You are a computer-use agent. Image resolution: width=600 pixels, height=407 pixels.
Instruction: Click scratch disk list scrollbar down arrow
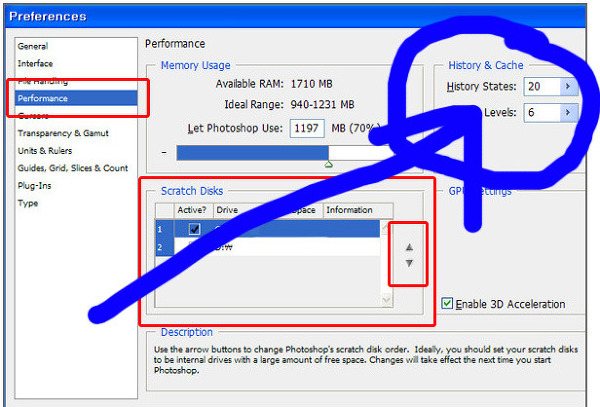[386, 300]
